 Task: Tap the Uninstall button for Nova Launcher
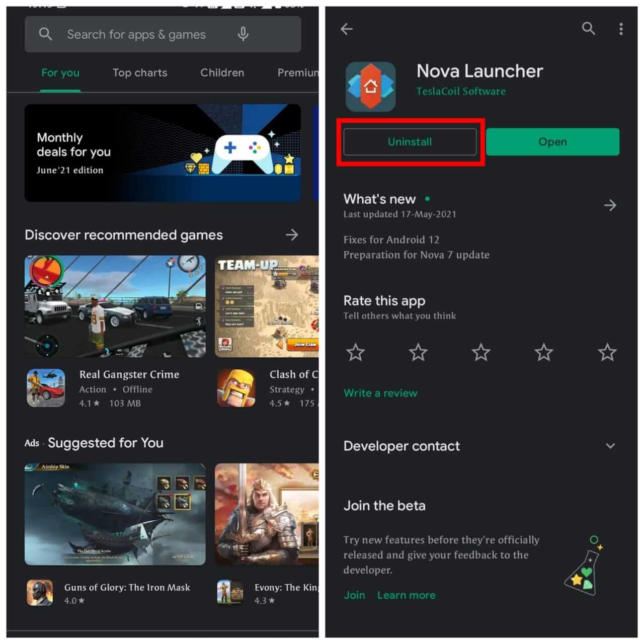point(410,141)
